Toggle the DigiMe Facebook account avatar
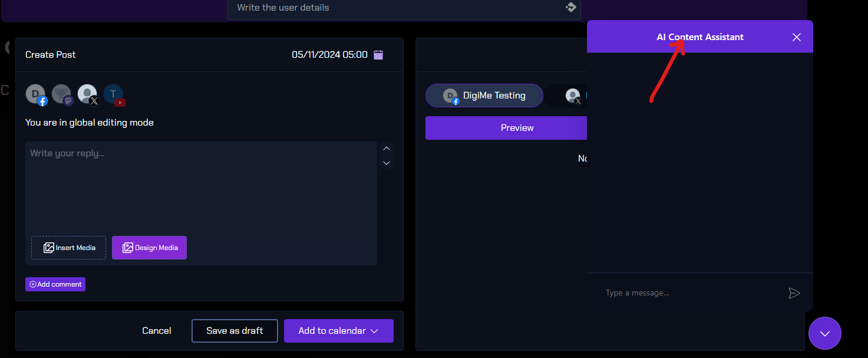The height and width of the screenshot is (358, 868). [37, 94]
